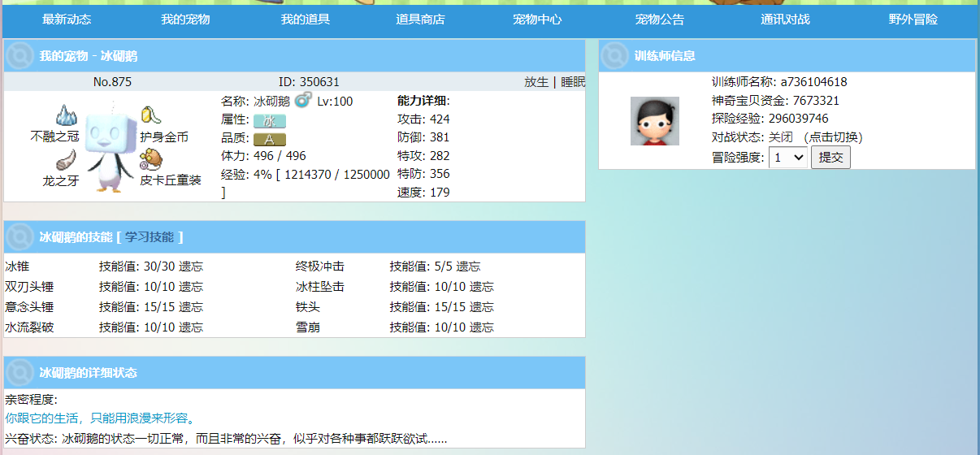The image size is (980, 455).
Task: Click the 护身金币 amulet coin item icon
Action: click(150, 115)
